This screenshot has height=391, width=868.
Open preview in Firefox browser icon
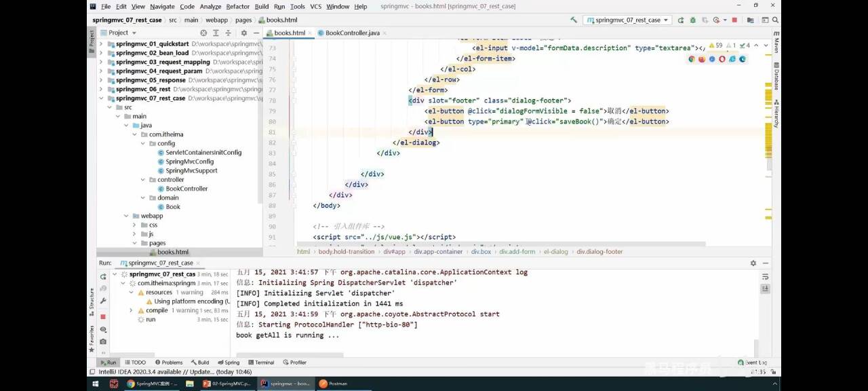[702, 59]
